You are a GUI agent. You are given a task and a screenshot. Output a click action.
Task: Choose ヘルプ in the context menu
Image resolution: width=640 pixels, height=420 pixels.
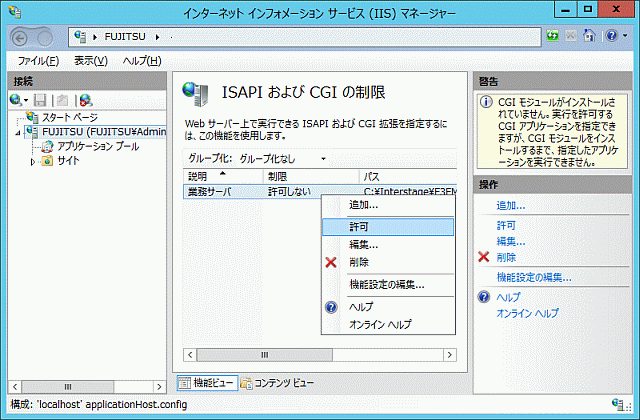(x=388, y=307)
